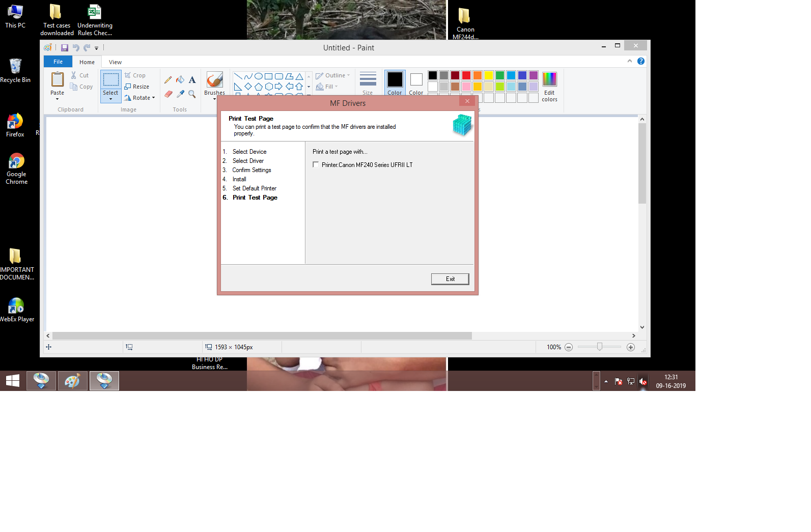This screenshot has height=532, width=811.
Task: Open the shape Fill dropdown
Action: point(327,87)
